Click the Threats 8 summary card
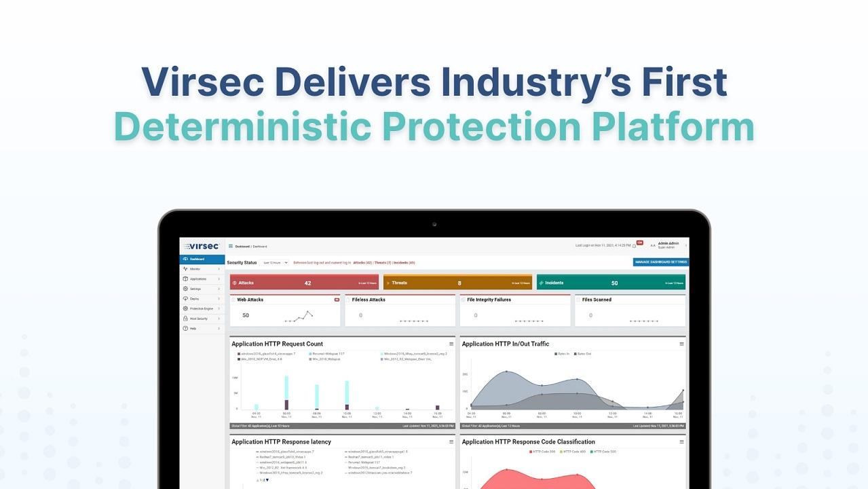868x489 pixels. point(457,283)
